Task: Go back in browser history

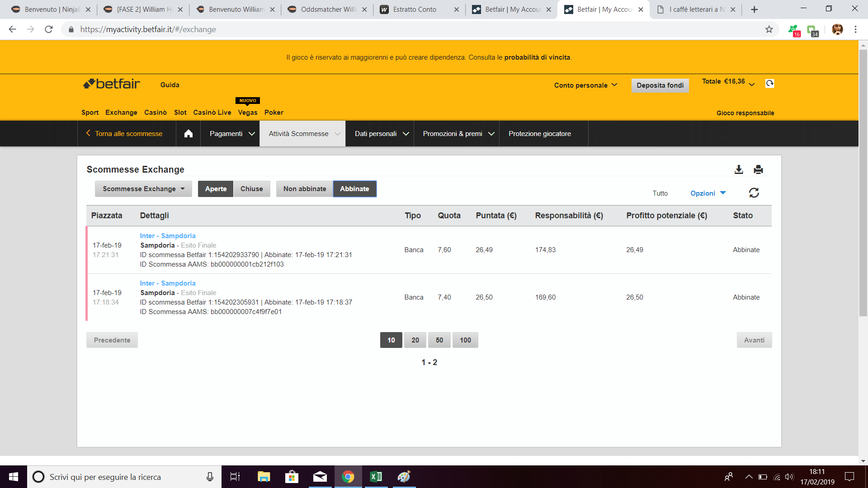Action: coord(13,29)
